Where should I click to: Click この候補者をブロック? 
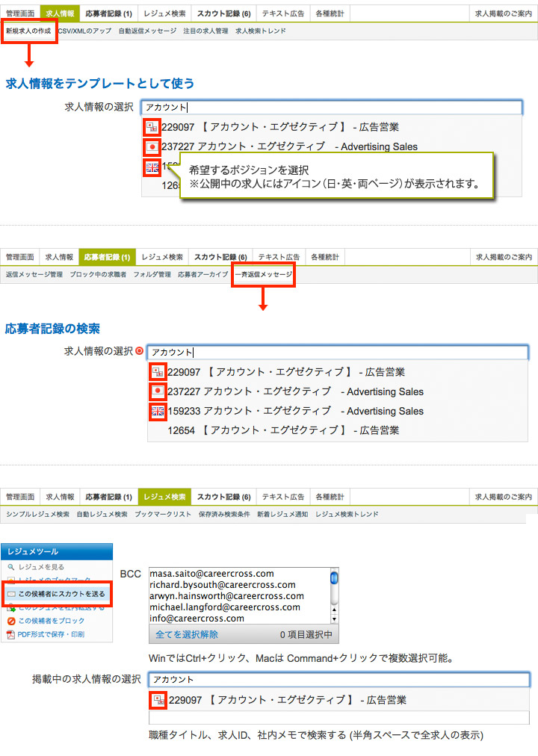52,621
